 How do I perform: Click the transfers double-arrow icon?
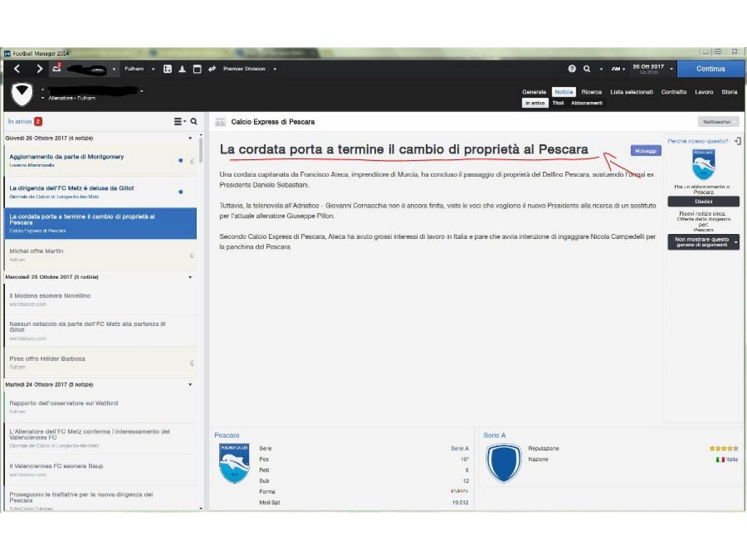click(x=212, y=69)
